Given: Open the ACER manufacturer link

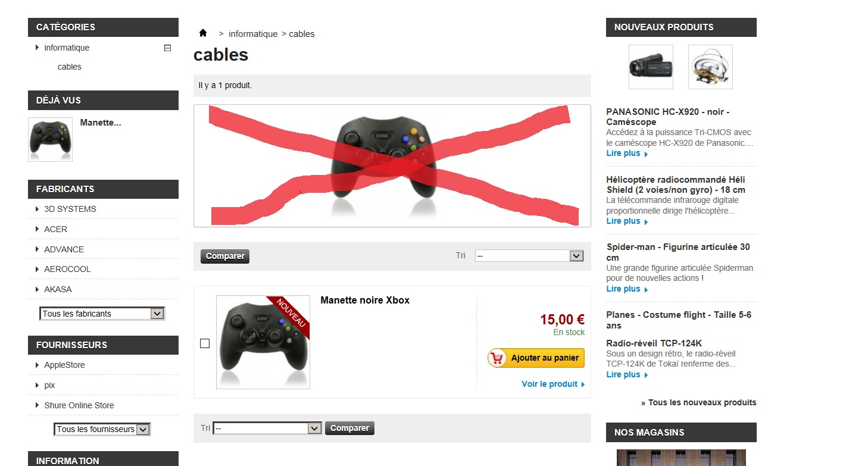Looking at the screenshot, I should [55, 229].
